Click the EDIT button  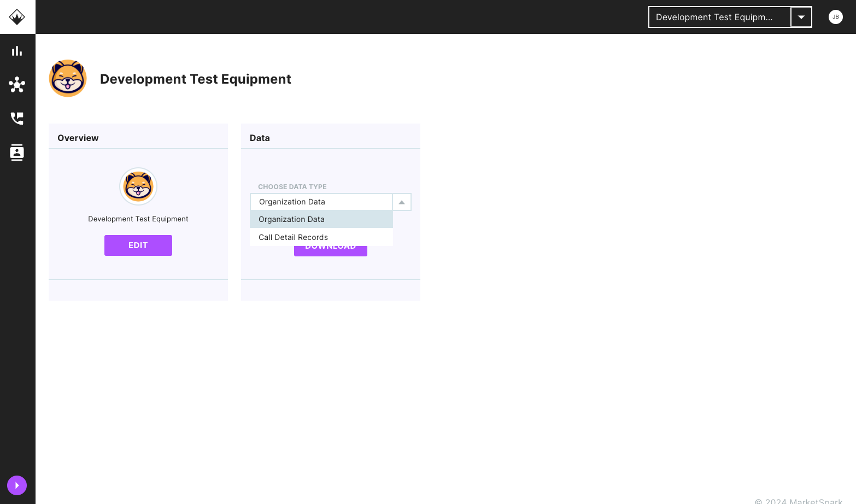138,245
